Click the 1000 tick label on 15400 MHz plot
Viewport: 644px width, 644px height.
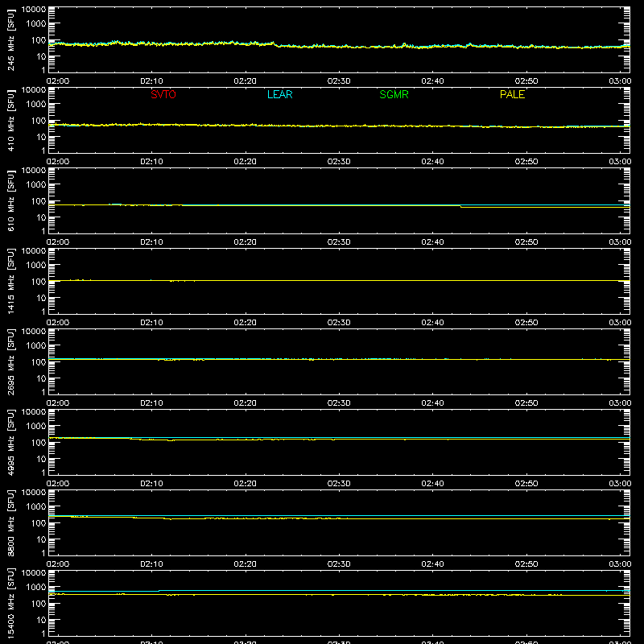[36, 588]
